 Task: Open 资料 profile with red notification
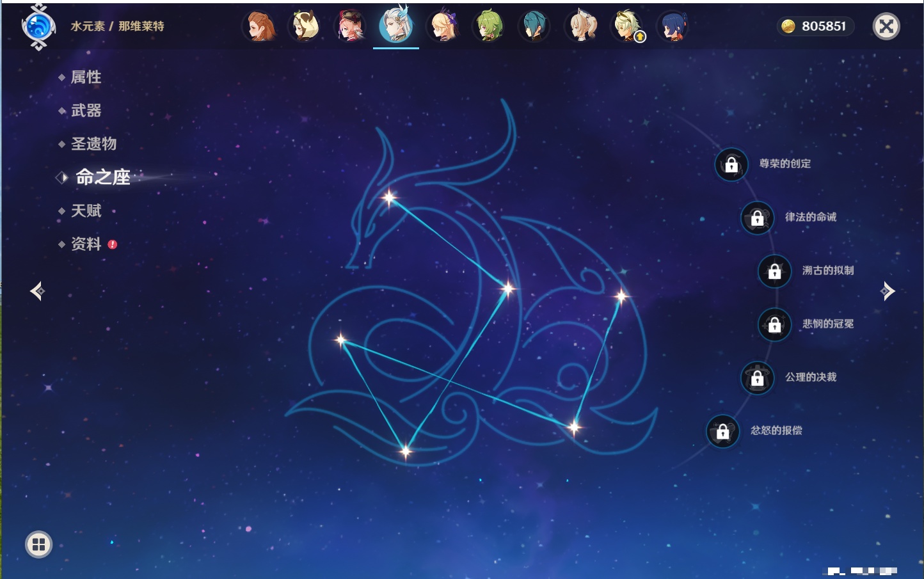(x=86, y=244)
